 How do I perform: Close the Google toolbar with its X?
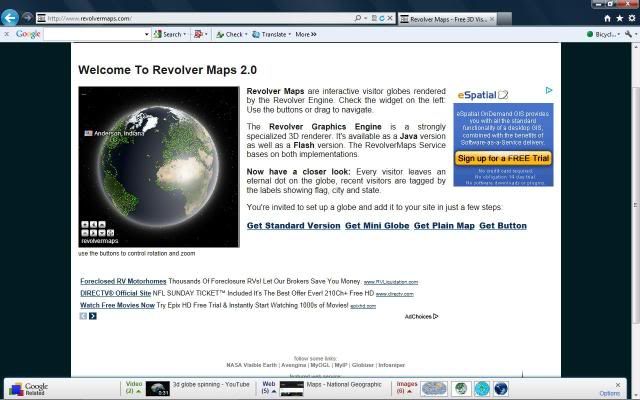pyautogui.click(x=7, y=34)
